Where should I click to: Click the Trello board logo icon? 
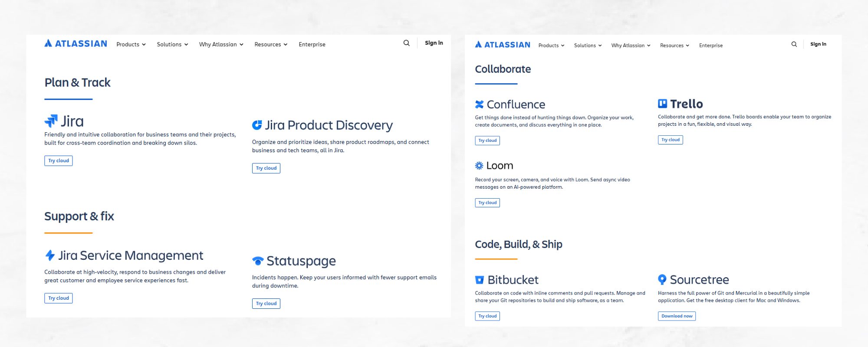pyautogui.click(x=662, y=104)
